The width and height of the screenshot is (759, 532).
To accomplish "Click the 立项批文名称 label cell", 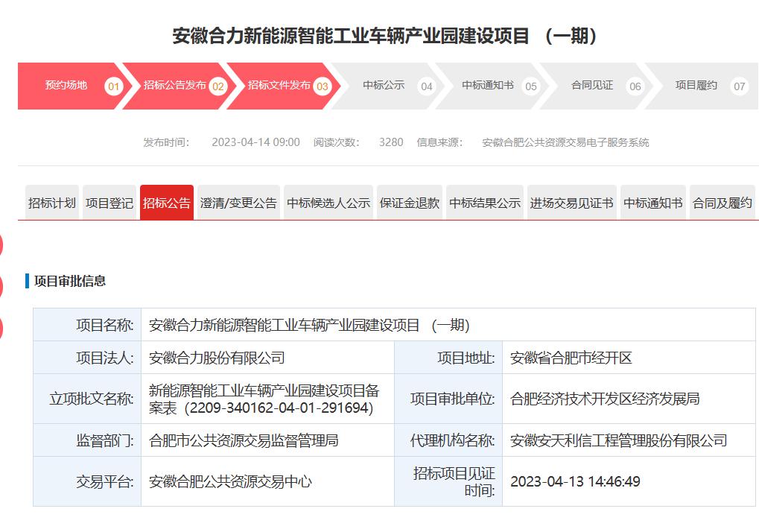I will tap(87, 399).
